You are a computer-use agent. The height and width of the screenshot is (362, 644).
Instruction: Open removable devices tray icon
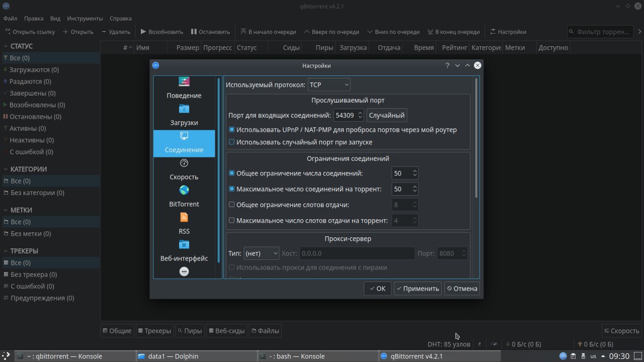click(583, 356)
